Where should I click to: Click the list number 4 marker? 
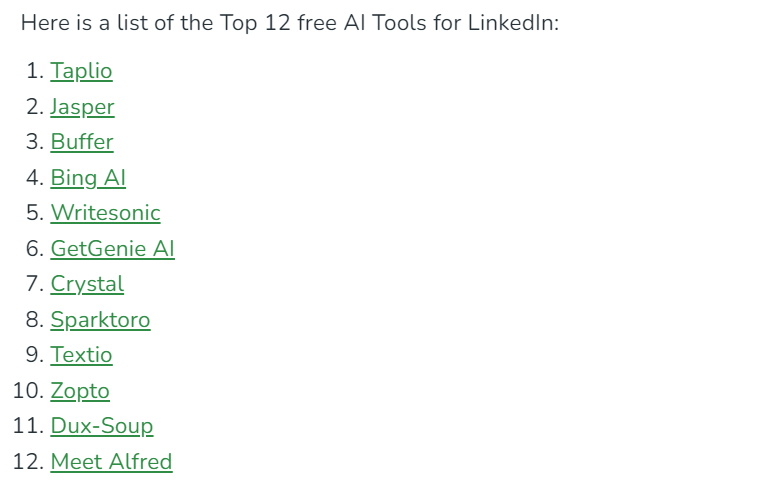click(x=35, y=178)
